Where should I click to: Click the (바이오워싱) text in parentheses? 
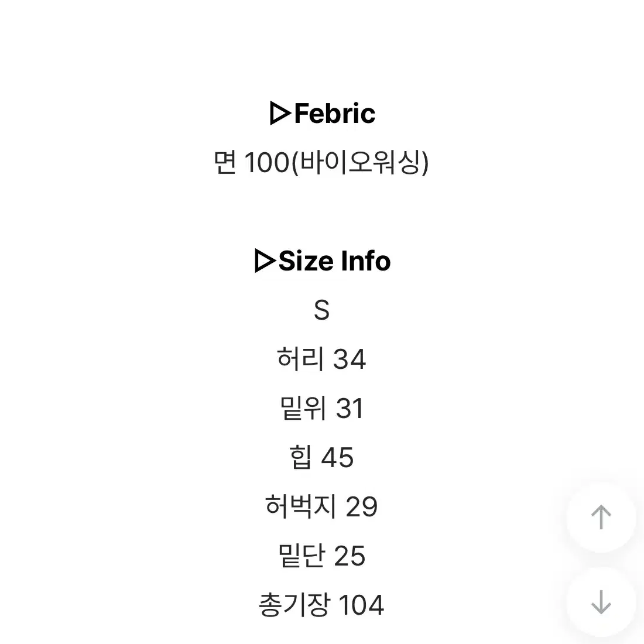coord(360,162)
